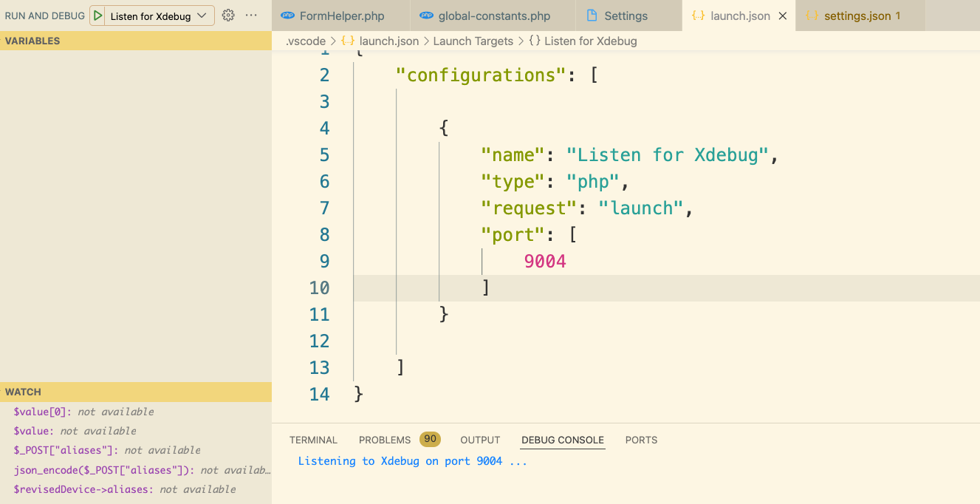Click the PHP icon on global-constants.php tab
Viewport: 980px width, 504px height.
coord(426,16)
